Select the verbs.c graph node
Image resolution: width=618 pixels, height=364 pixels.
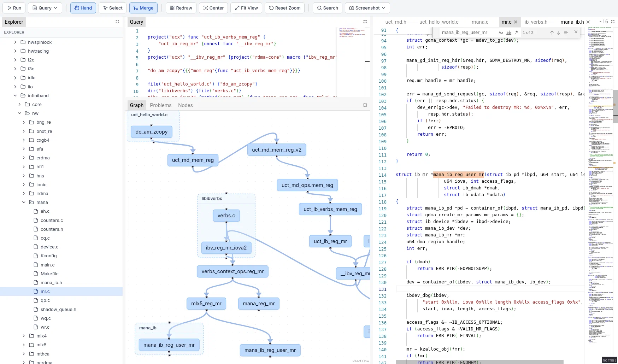click(226, 216)
